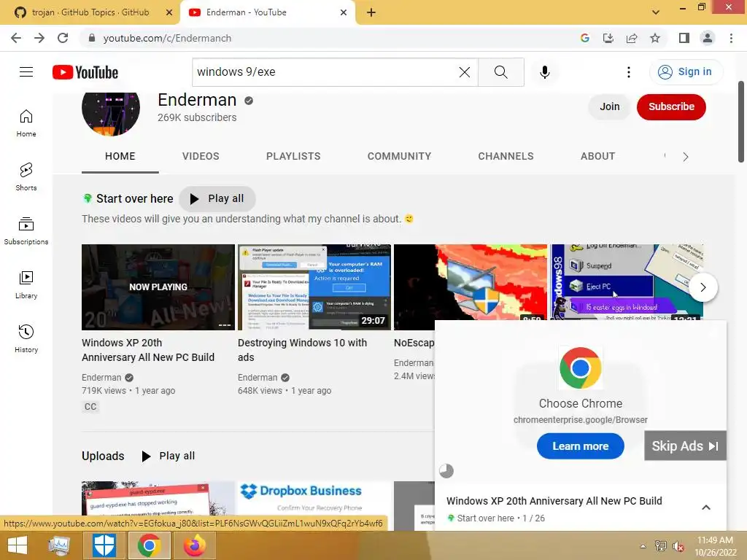747x560 pixels.
Task: Click the magnifier search button
Action: point(500,72)
